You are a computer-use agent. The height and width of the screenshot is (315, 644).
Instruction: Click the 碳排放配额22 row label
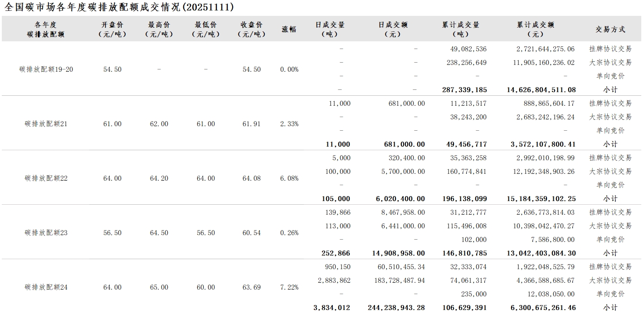46,178
